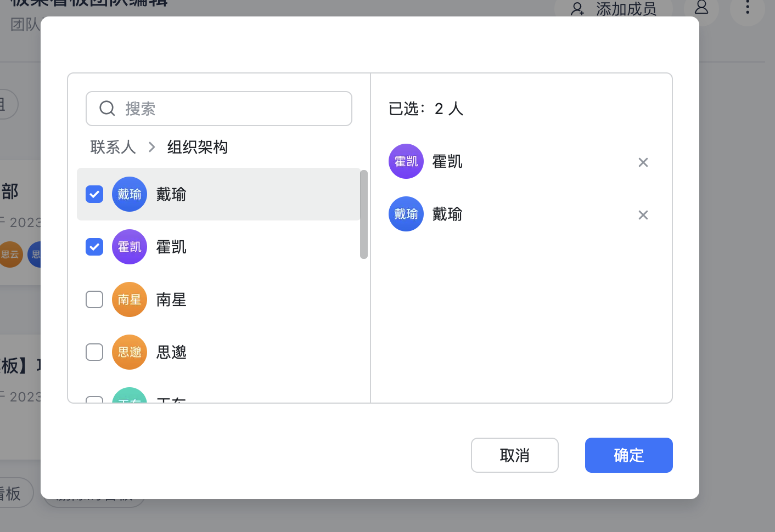Go back to 联系人 breadcrumb

pos(113,147)
